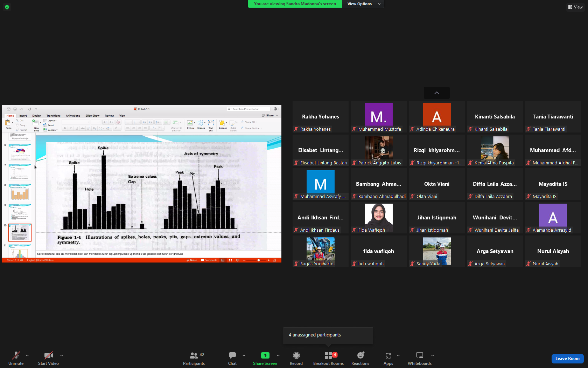Open the Layout dropdown in the ribbon
Viewport: 588px width, 368px height.
(50, 121)
